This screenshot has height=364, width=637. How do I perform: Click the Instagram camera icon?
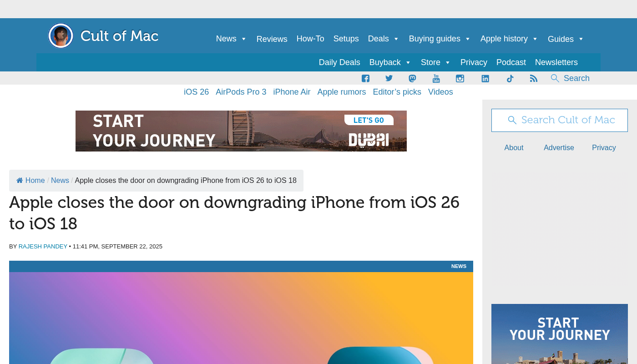coord(460,78)
